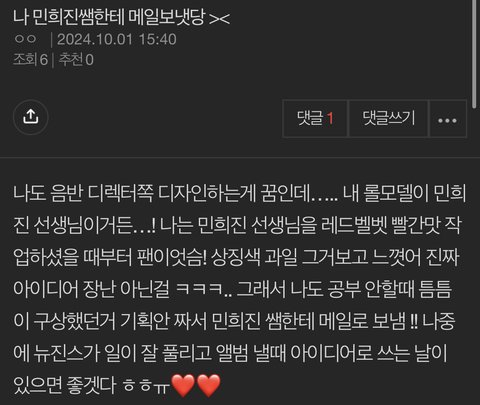Click the 추천 0 recommend count

click(x=76, y=60)
